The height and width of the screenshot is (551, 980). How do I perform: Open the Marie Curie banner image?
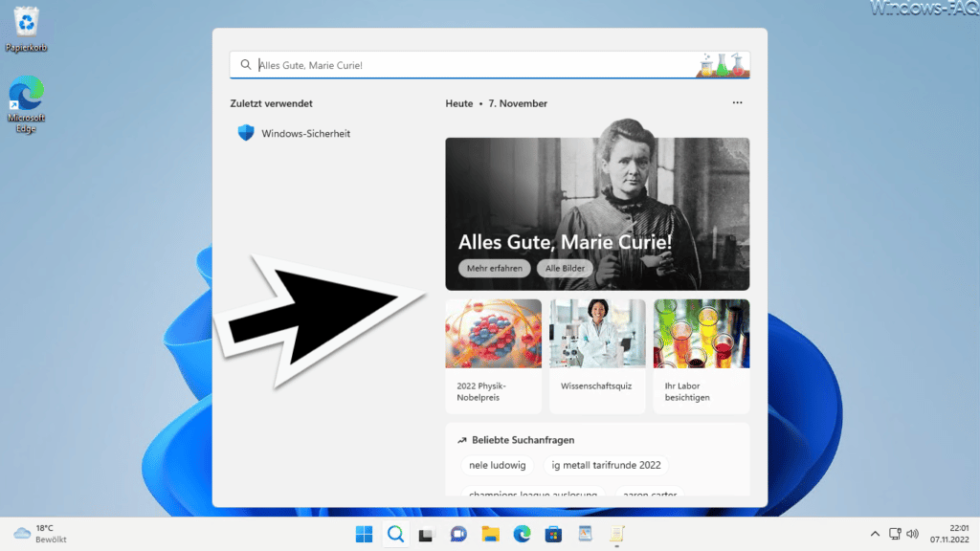click(597, 212)
